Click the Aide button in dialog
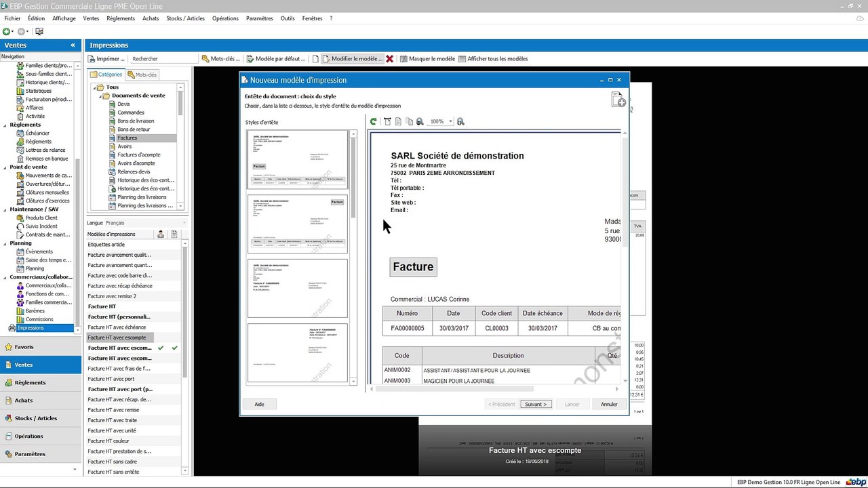This screenshot has width=868, height=488. (259, 404)
